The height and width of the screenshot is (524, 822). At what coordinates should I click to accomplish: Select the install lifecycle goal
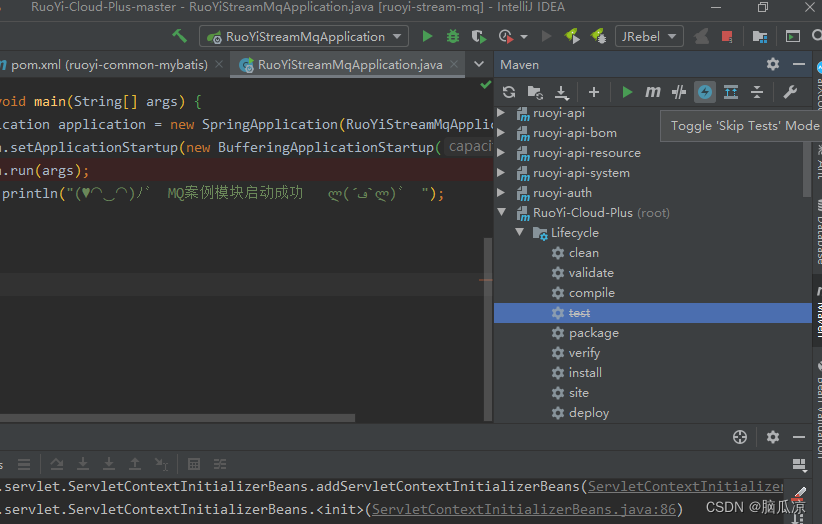tap(585, 373)
